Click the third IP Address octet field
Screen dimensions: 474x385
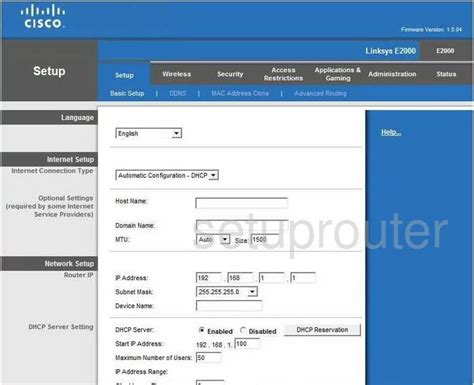[x=272, y=278]
